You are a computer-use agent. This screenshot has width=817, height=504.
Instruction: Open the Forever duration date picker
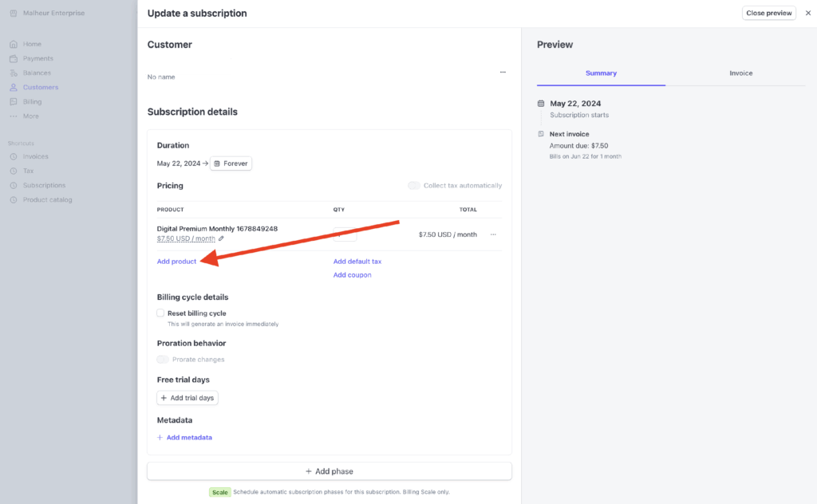tap(231, 163)
